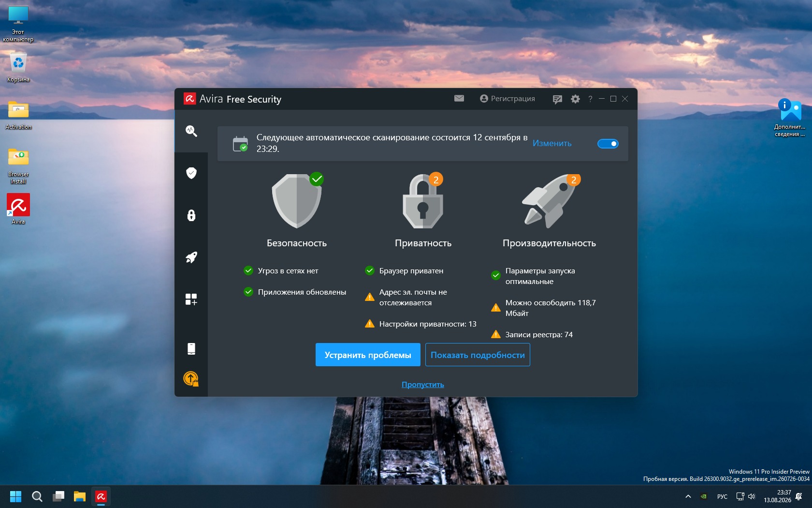Open File Explorer from the taskbar
The image size is (812, 508).
(x=80, y=496)
